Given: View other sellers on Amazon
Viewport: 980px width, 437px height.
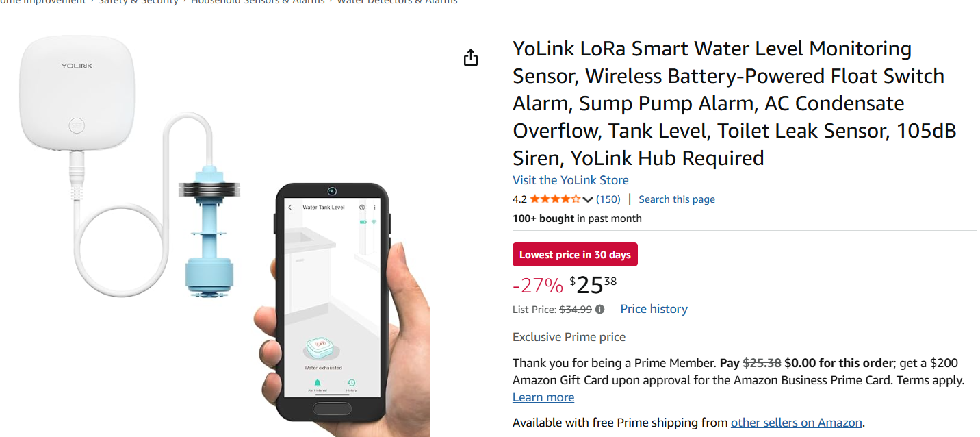Looking at the screenshot, I should tap(796, 423).
